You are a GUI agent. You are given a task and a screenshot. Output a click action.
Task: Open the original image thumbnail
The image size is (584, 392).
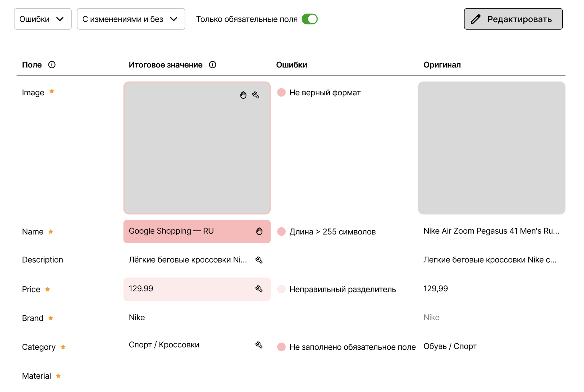point(491,148)
